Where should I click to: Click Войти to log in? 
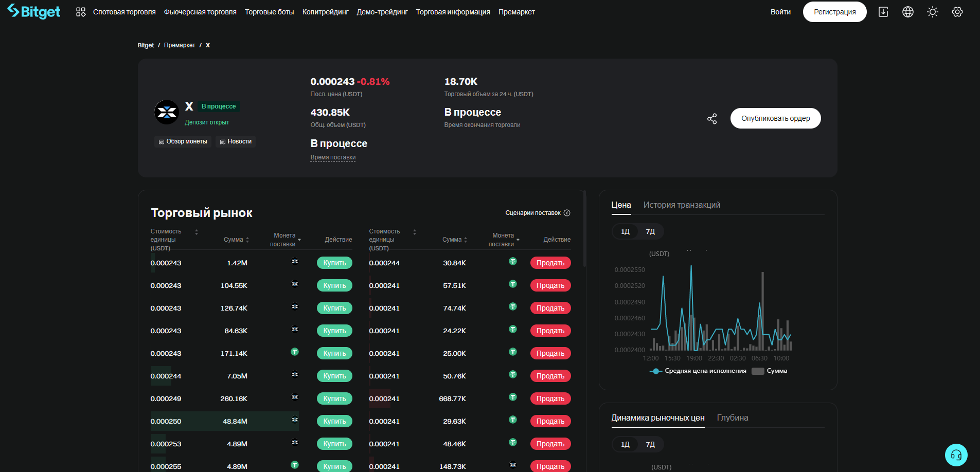780,12
